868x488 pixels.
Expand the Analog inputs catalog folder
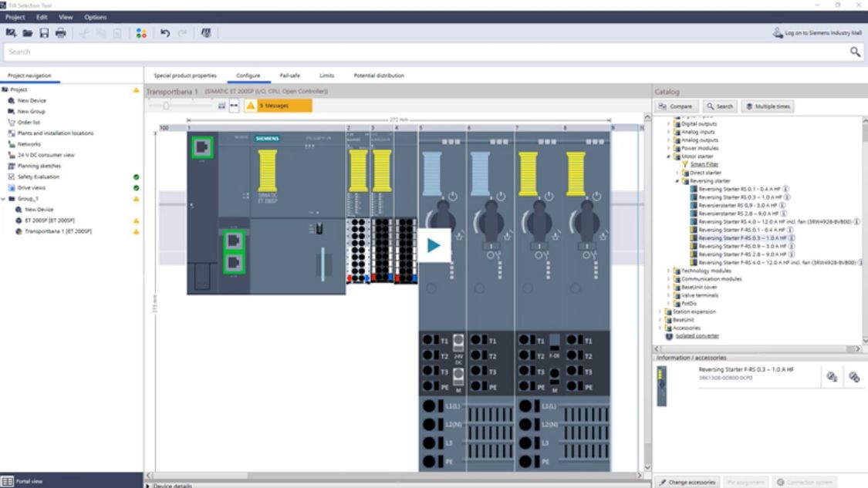669,133
